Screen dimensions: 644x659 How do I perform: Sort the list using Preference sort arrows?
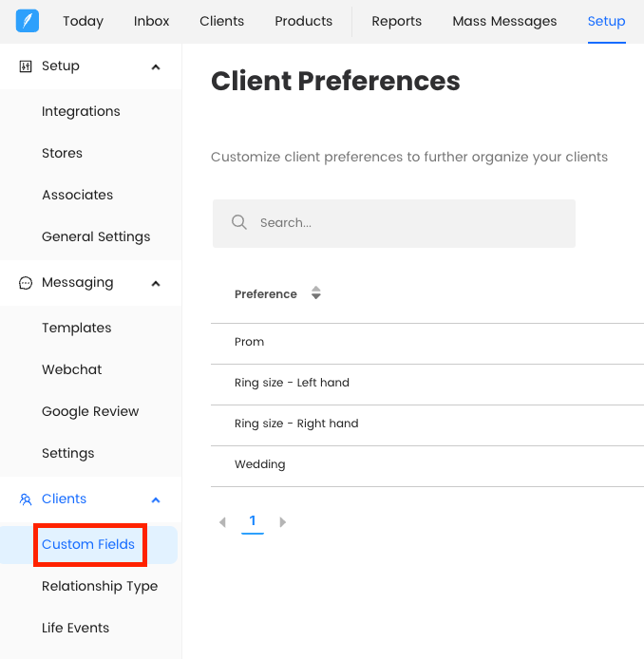click(x=316, y=294)
